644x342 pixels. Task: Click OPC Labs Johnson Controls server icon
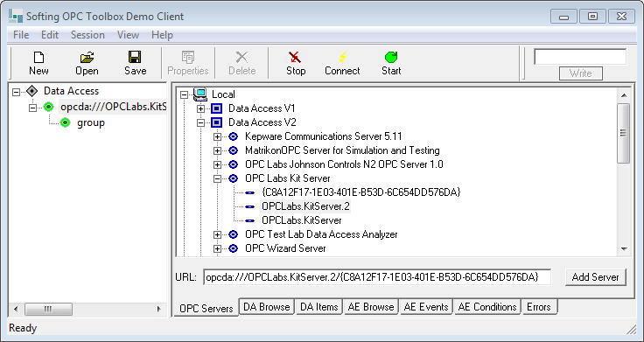234,164
